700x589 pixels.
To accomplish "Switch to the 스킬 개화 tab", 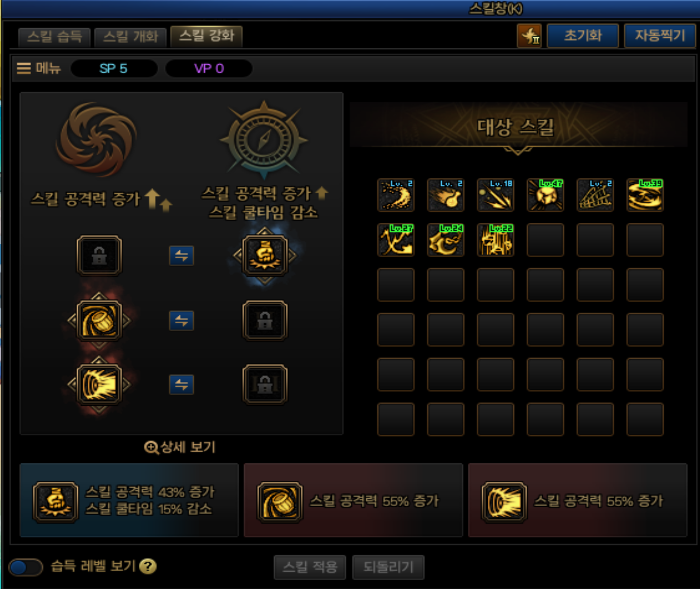I will (130, 36).
